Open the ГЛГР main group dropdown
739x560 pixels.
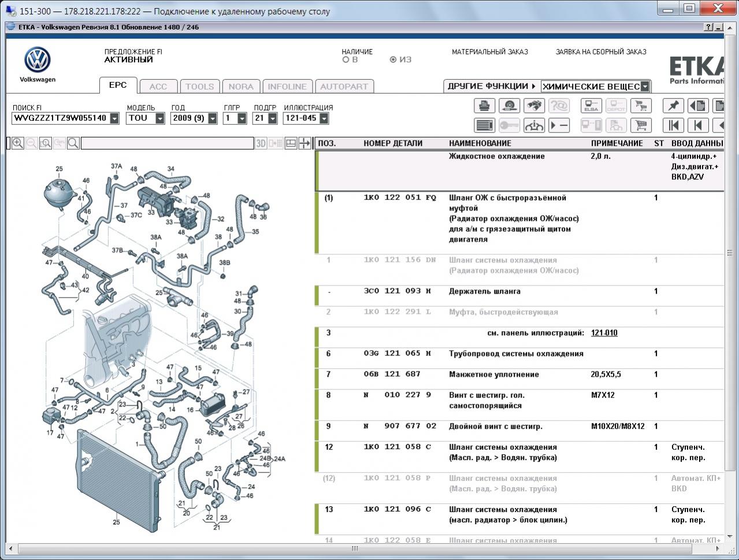point(242,118)
